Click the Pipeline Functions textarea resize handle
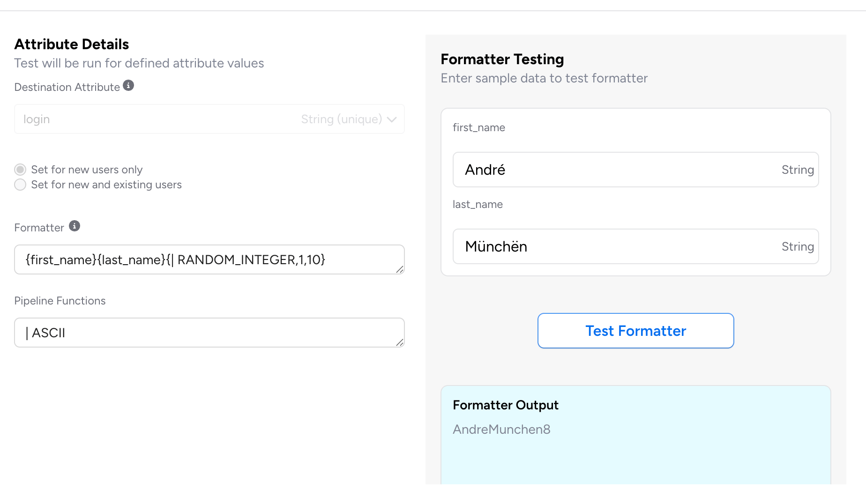866x504 pixels. point(400,342)
